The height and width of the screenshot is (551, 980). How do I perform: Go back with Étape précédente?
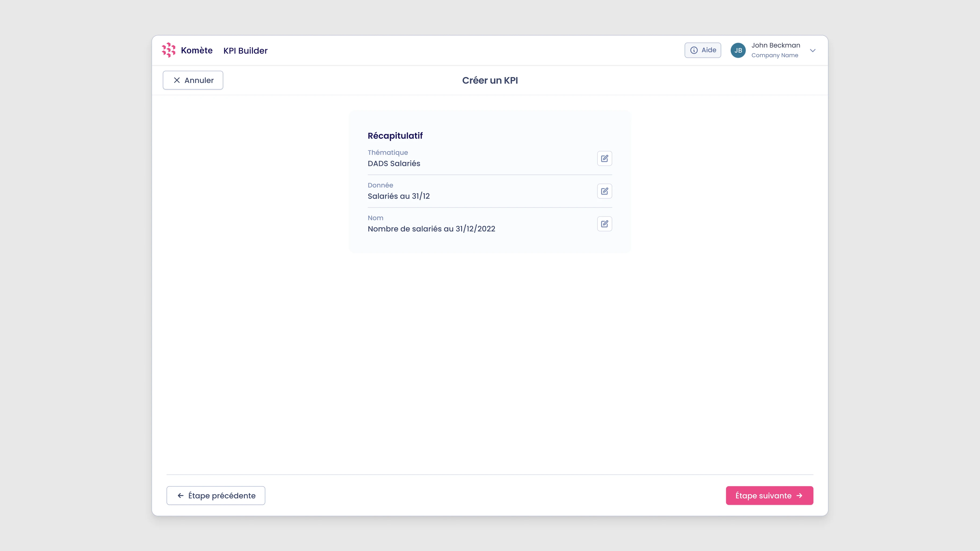(x=216, y=495)
